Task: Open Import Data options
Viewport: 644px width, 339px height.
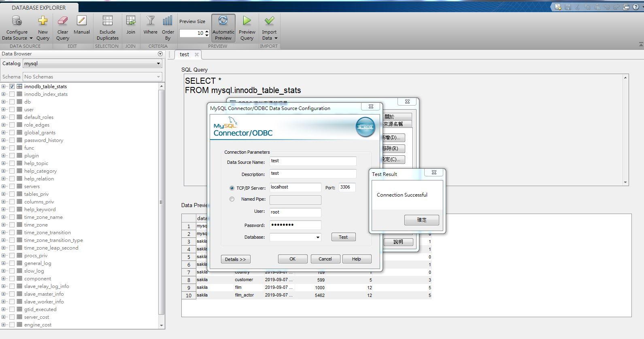Action: tap(269, 28)
